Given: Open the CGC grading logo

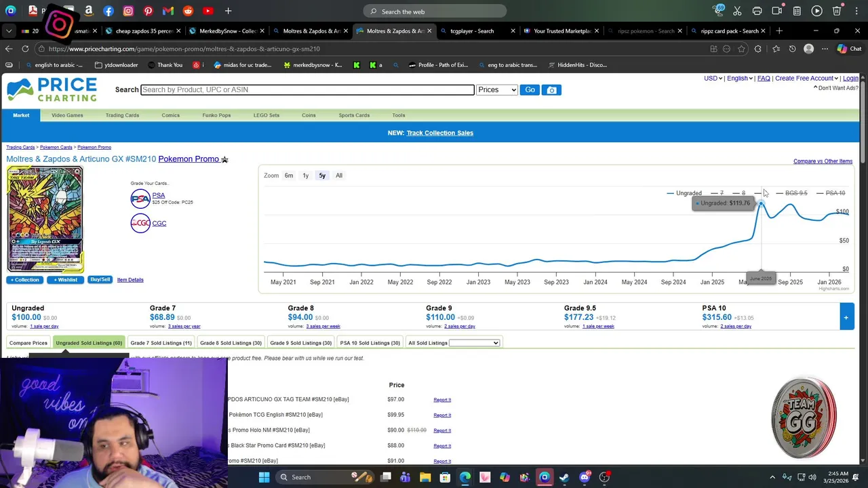Looking at the screenshot, I should tap(140, 223).
